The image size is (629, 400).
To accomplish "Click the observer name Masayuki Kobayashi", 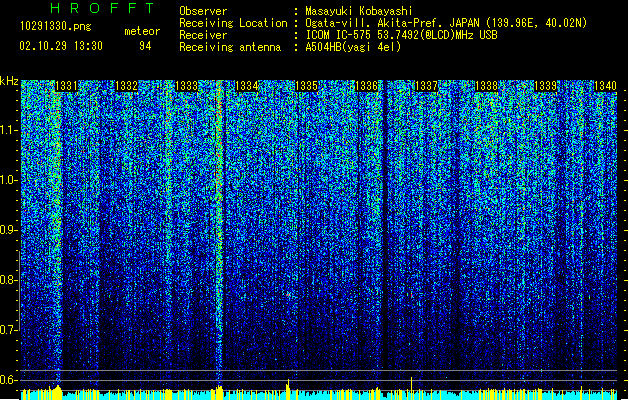I will (x=359, y=11).
